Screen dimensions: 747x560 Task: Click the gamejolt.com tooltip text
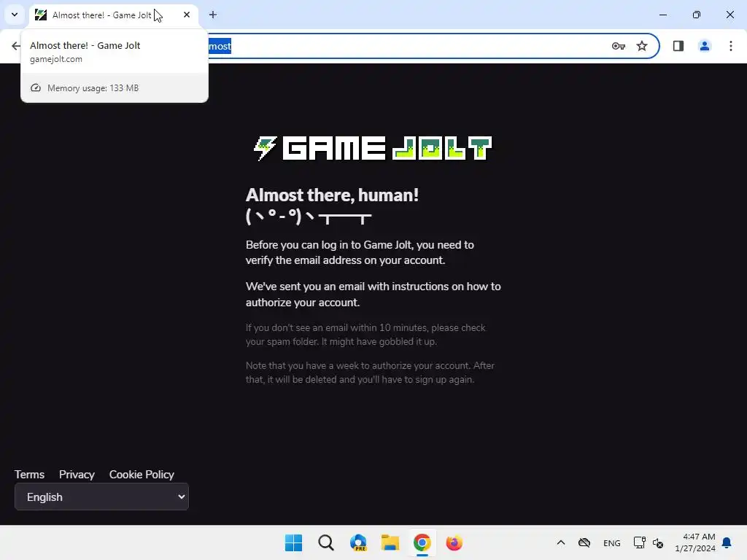click(55, 60)
